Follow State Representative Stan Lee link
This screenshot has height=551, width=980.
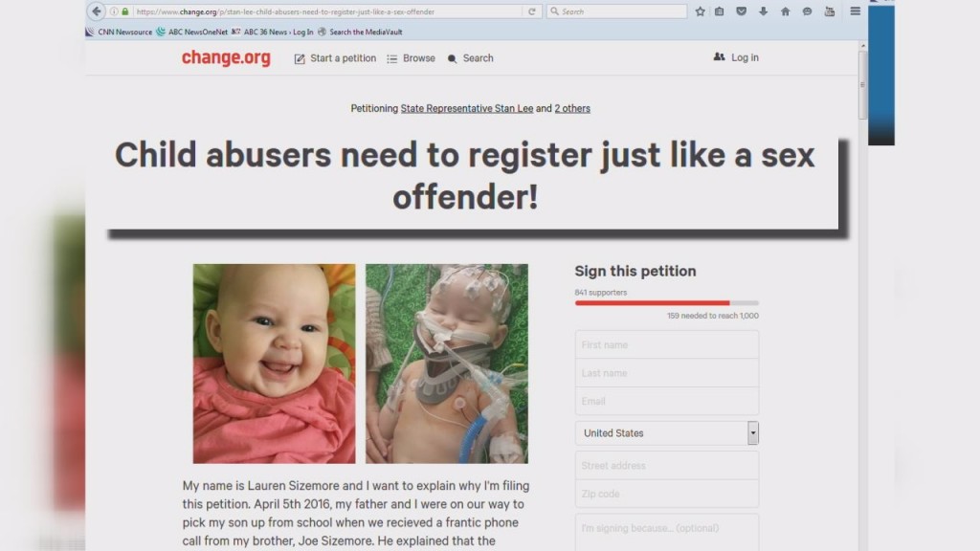pos(467,108)
